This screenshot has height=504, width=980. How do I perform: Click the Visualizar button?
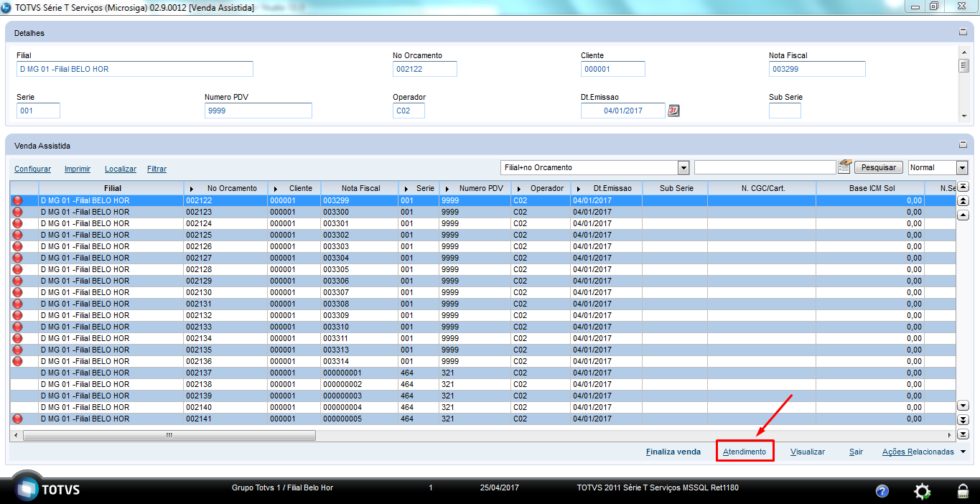pyautogui.click(x=808, y=452)
